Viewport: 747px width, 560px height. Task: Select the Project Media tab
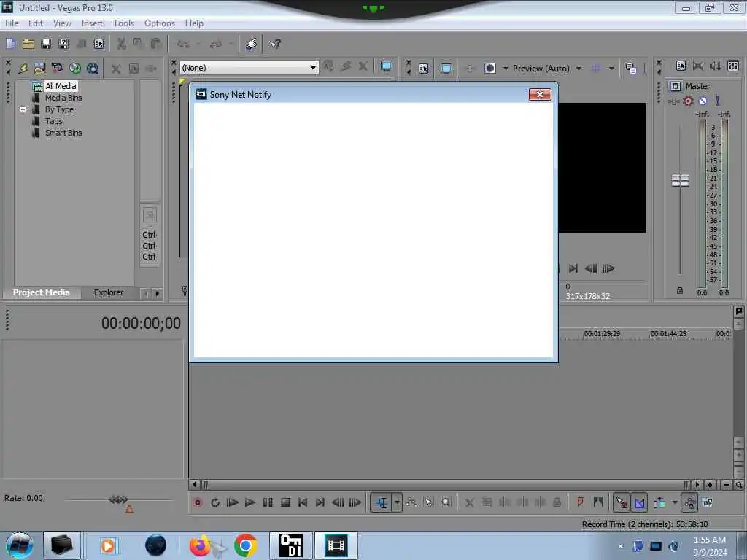pyautogui.click(x=41, y=292)
